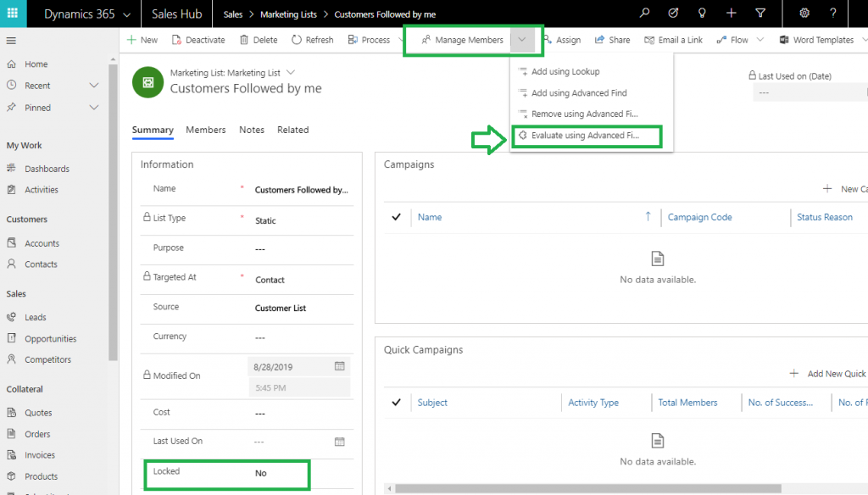Open the Flow dropdown chevron
The height and width of the screenshot is (495, 868).
click(759, 39)
